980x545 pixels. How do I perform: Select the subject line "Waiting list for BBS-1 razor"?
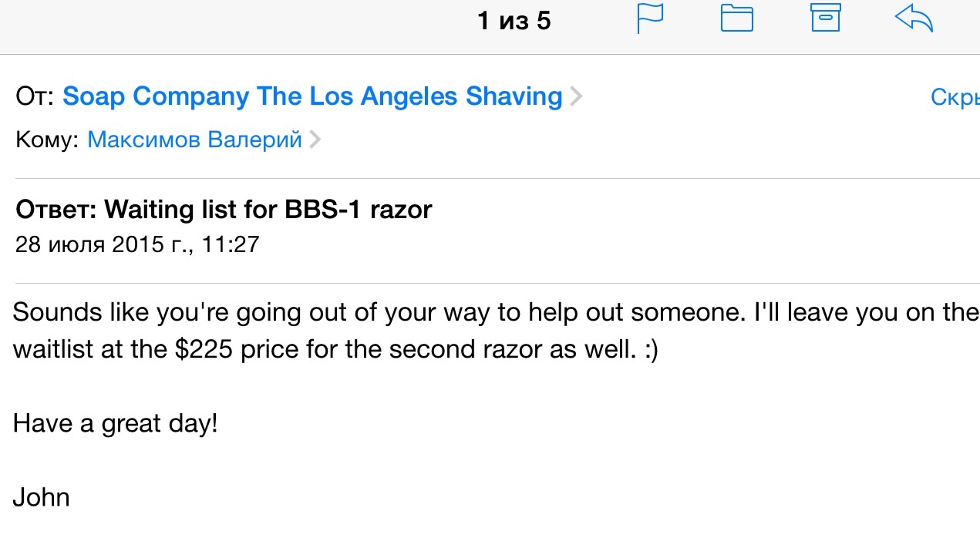(x=267, y=209)
